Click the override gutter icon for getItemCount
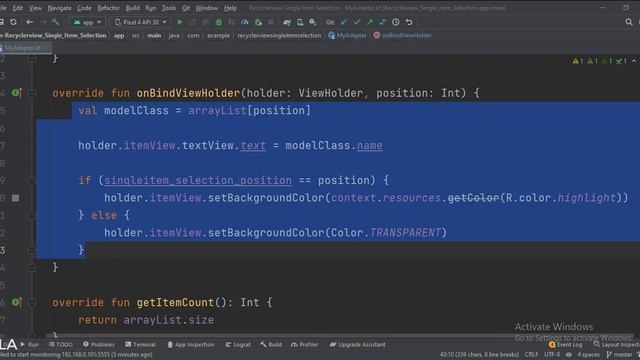The width and height of the screenshot is (640, 360). [x=16, y=302]
